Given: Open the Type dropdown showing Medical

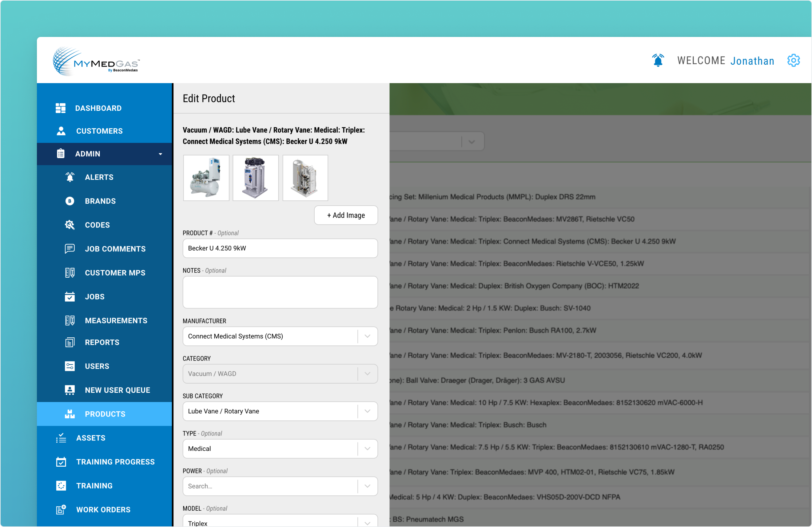Looking at the screenshot, I should (280, 449).
